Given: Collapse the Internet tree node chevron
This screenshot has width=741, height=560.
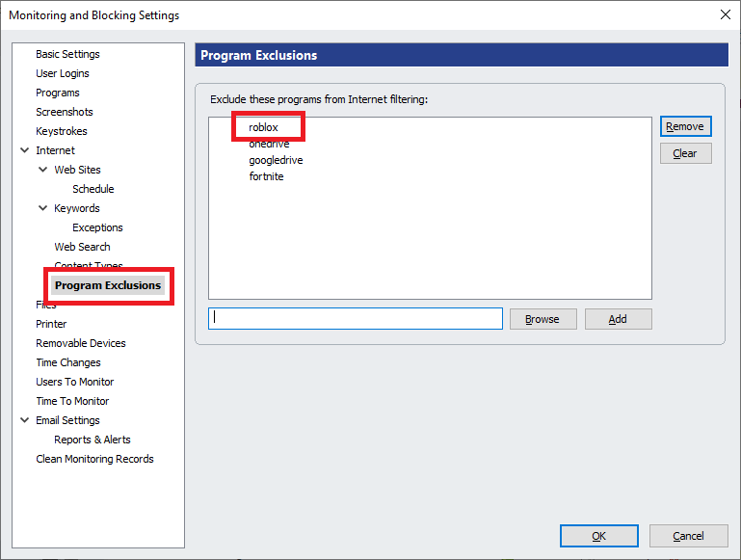Looking at the screenshot, I should point(25,150).
